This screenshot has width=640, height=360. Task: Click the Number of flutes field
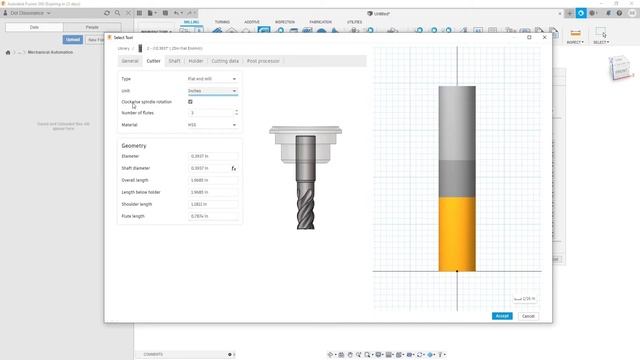tap(210, 113)
